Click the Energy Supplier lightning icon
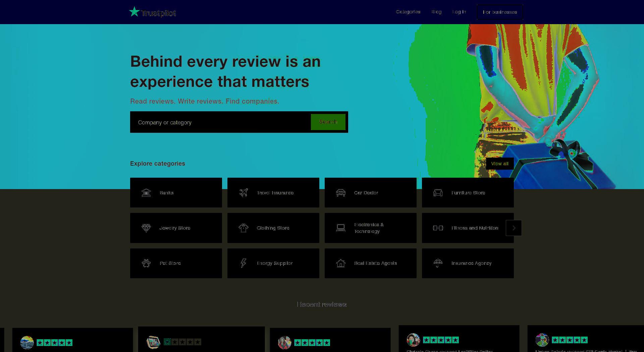 click(x=244, y=263)
